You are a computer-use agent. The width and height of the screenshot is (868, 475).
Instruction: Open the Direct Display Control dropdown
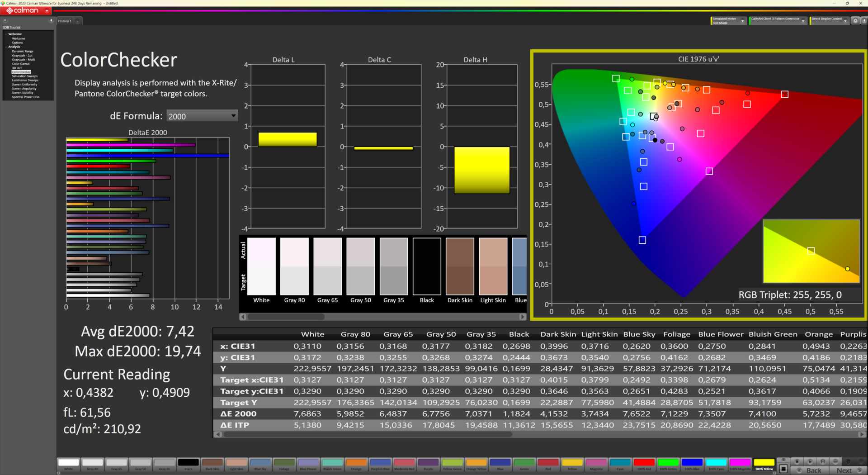(845, 21)
